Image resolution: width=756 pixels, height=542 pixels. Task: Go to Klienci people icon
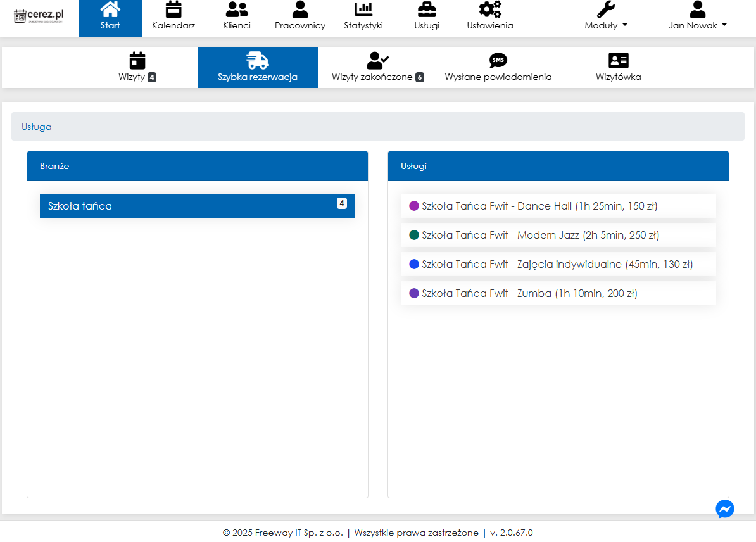pyautogui.click(x=237, y=10)
